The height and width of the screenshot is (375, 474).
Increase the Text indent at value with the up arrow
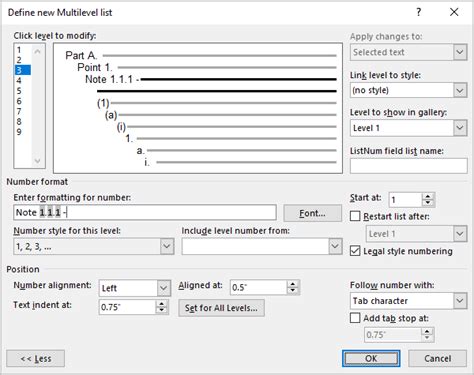click(x=162, y=304)
